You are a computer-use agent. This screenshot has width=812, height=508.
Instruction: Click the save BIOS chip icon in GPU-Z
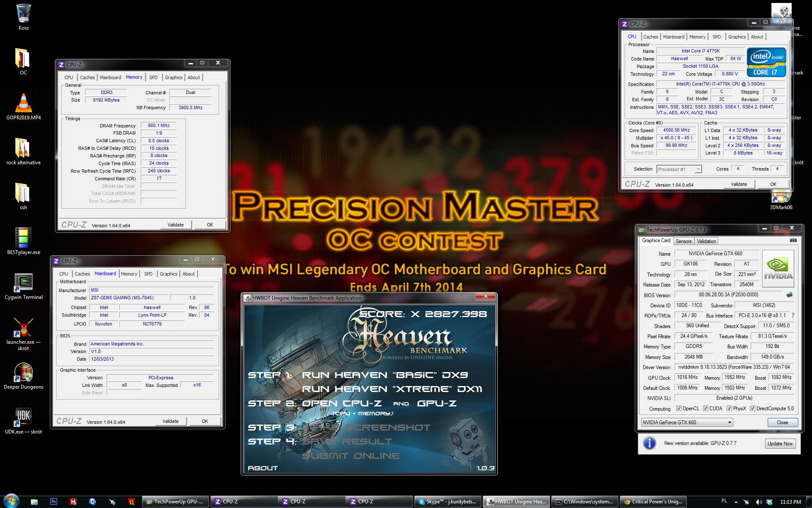tap(789, 295)
